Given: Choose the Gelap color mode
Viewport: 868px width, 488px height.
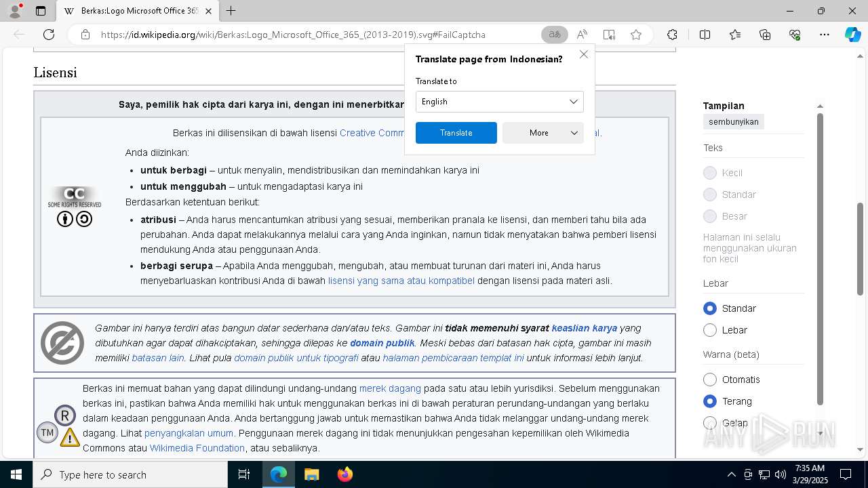Looking at the screenshot, I should (710, 423).
